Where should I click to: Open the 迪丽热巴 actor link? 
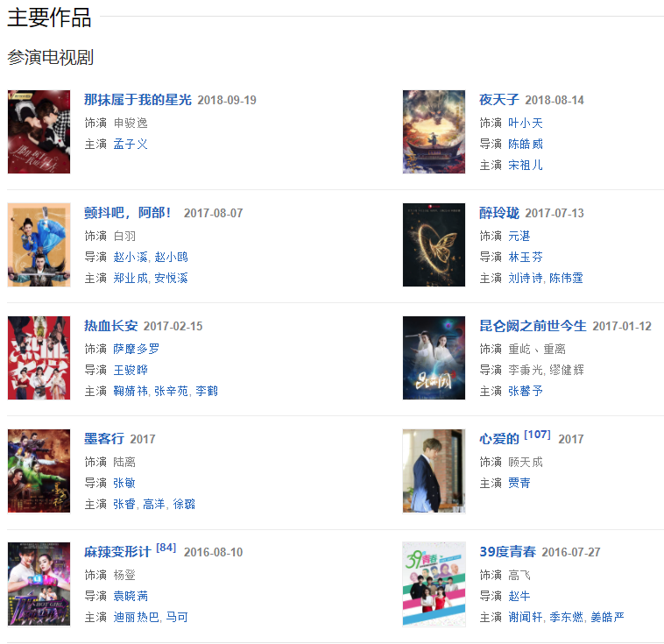(x=136, y=617)
